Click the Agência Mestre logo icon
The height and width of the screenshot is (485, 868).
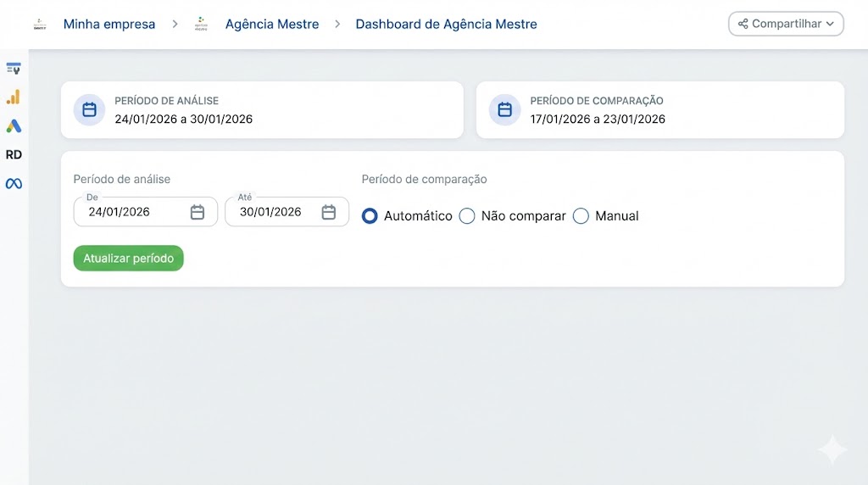tap(202, 25)
